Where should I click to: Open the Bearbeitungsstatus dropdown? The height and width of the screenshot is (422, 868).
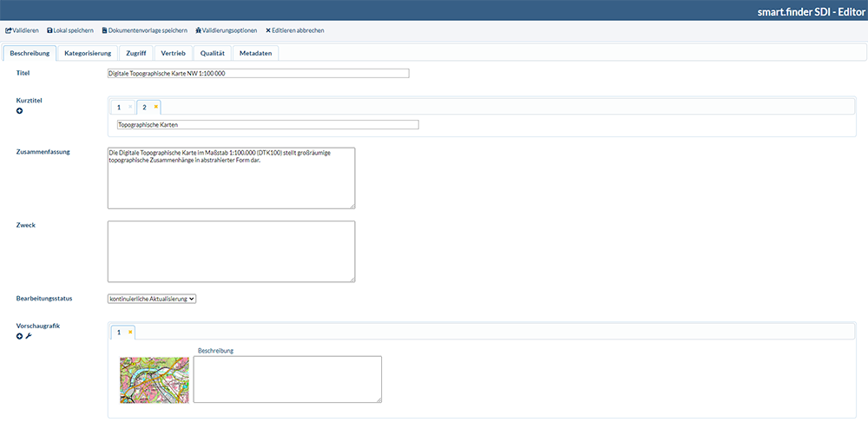[x=152, y=299]
